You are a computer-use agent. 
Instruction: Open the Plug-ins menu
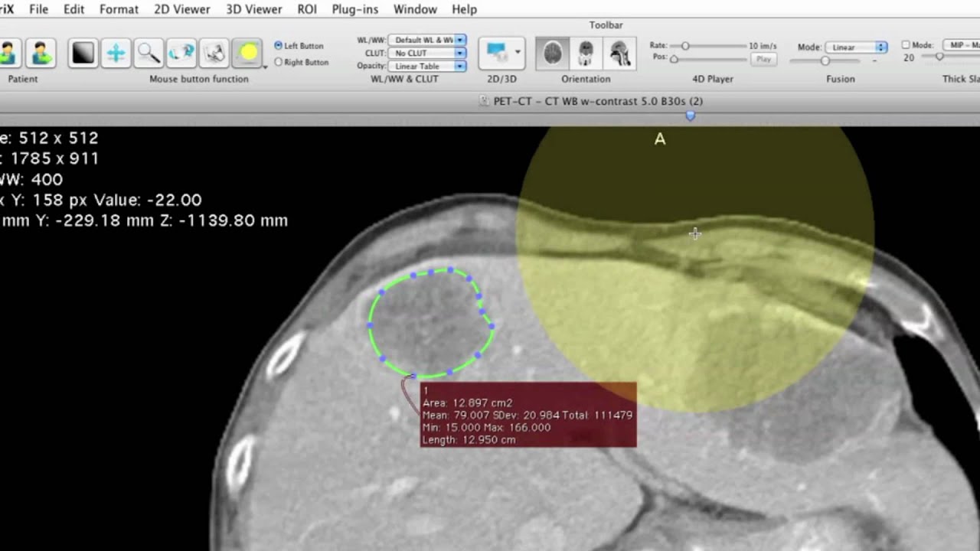click(x=355, y=9)
